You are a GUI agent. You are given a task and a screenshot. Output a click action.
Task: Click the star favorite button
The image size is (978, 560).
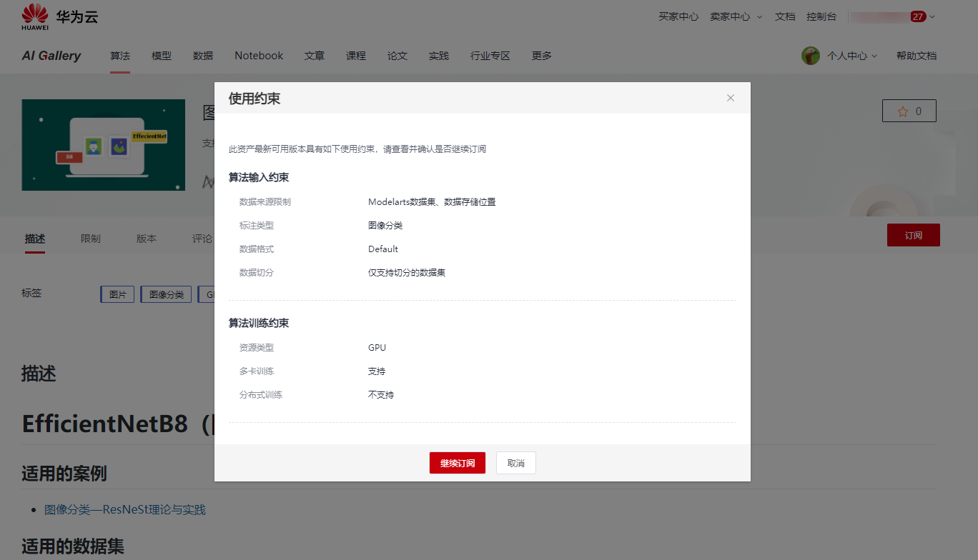point(909,111)
